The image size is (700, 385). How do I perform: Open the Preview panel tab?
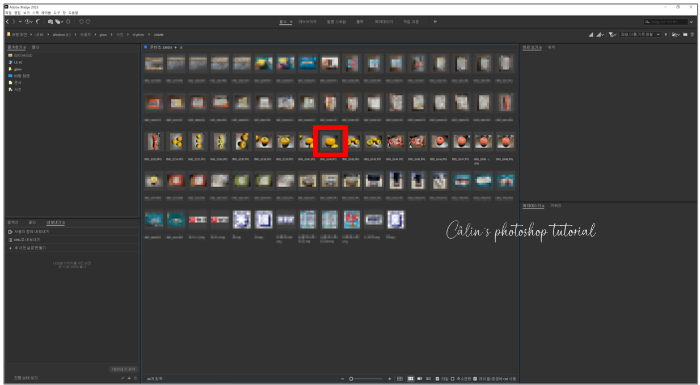tap(532, 47)
